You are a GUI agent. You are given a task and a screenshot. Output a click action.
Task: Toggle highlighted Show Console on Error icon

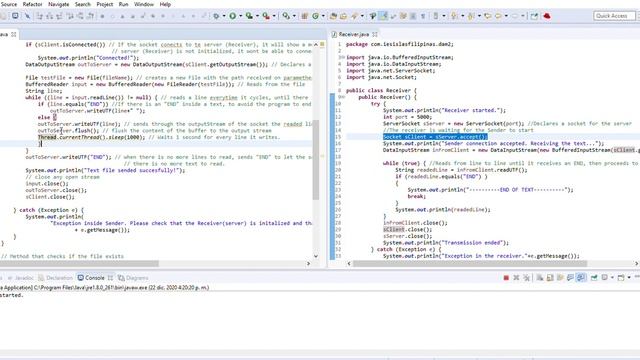coord(580,278)
